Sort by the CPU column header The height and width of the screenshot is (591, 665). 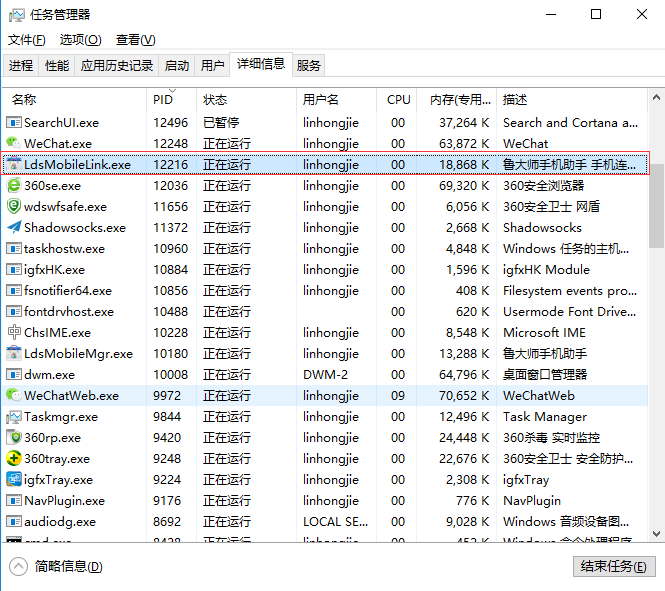397,100
